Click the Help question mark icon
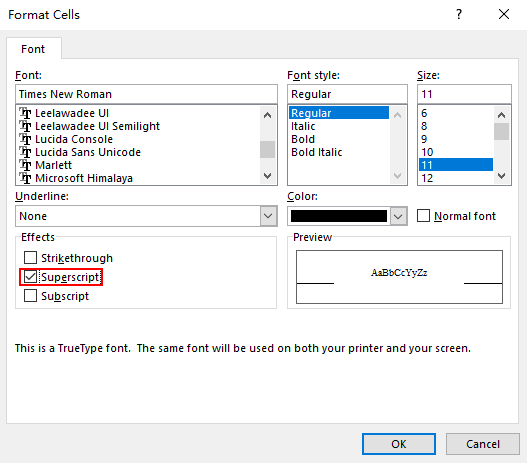 coord(459,14)
